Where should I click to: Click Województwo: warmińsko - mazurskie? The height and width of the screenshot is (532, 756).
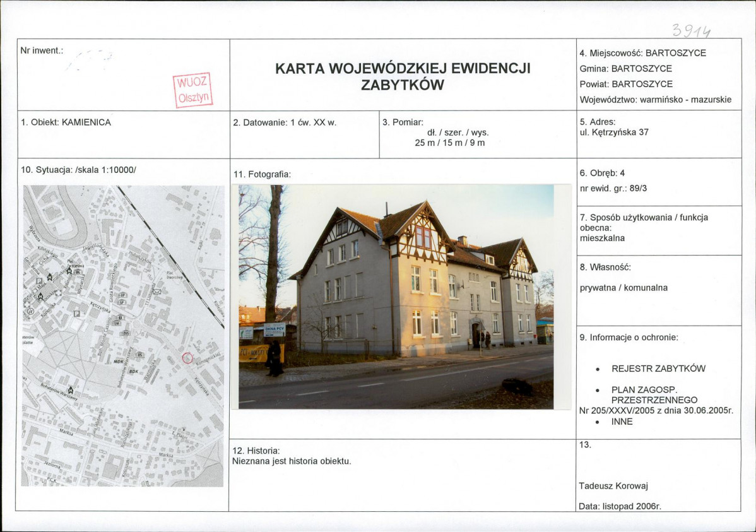[x=655, y=100]
